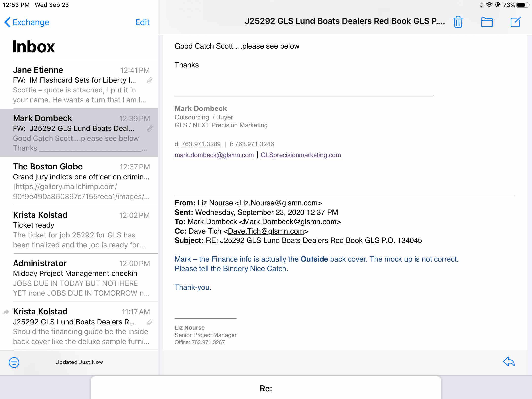Open Administrator Midday Project Management checkin
The height and width of the screenshot is (399, 532).
pyautogui.click(x=81, y=278)
